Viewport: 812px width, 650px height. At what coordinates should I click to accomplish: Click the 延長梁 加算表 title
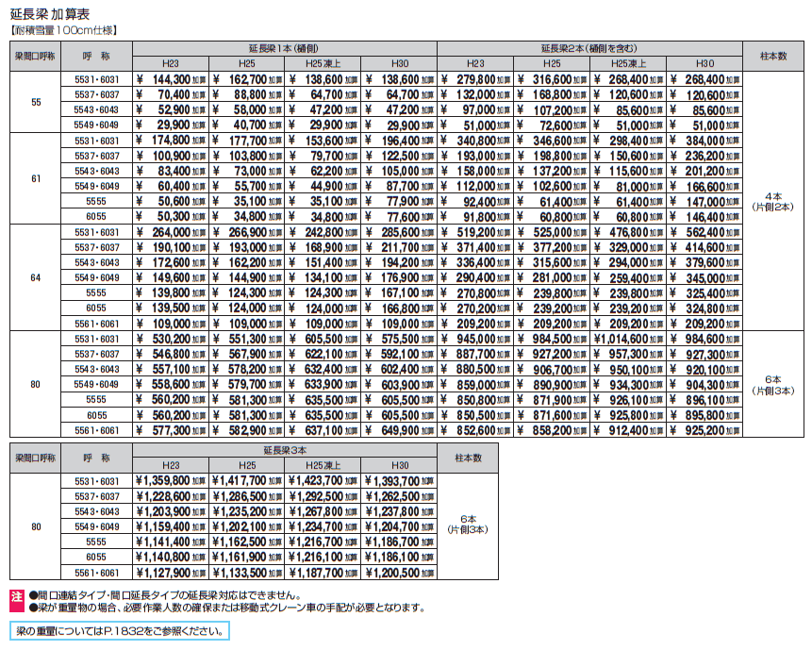[x=52, y=12]
